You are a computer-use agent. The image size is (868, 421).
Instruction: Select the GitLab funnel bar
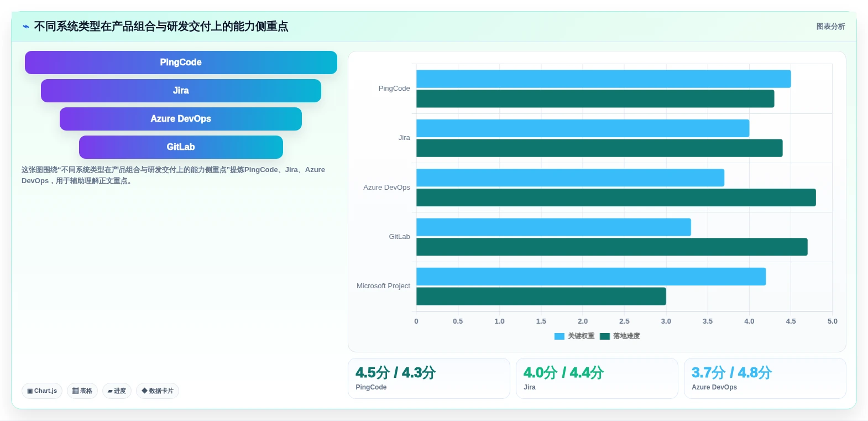(181, 147)
